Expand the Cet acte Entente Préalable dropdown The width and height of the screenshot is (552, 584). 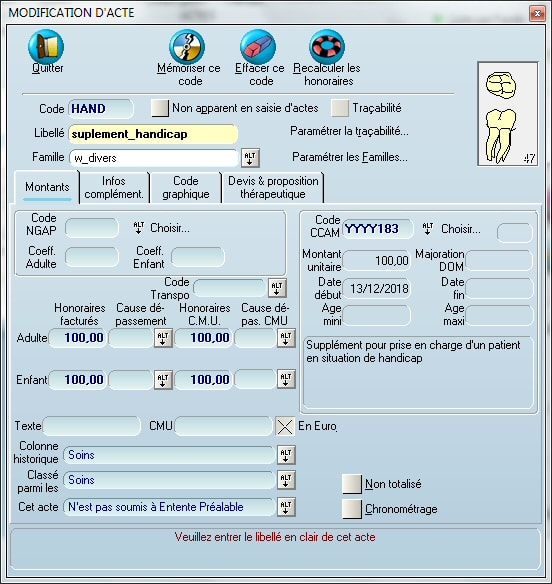coord(286,507)
